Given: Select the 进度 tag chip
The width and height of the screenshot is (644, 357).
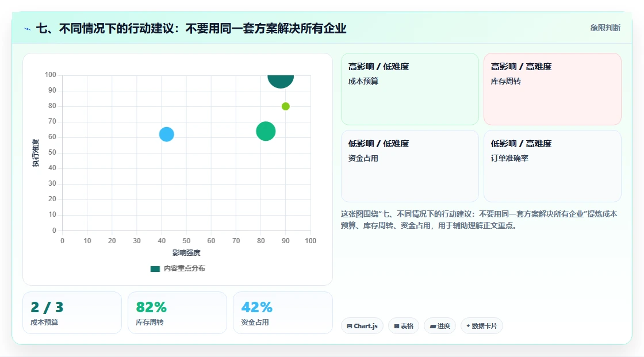Looking at the screenshot, I should tap(440, 326).
